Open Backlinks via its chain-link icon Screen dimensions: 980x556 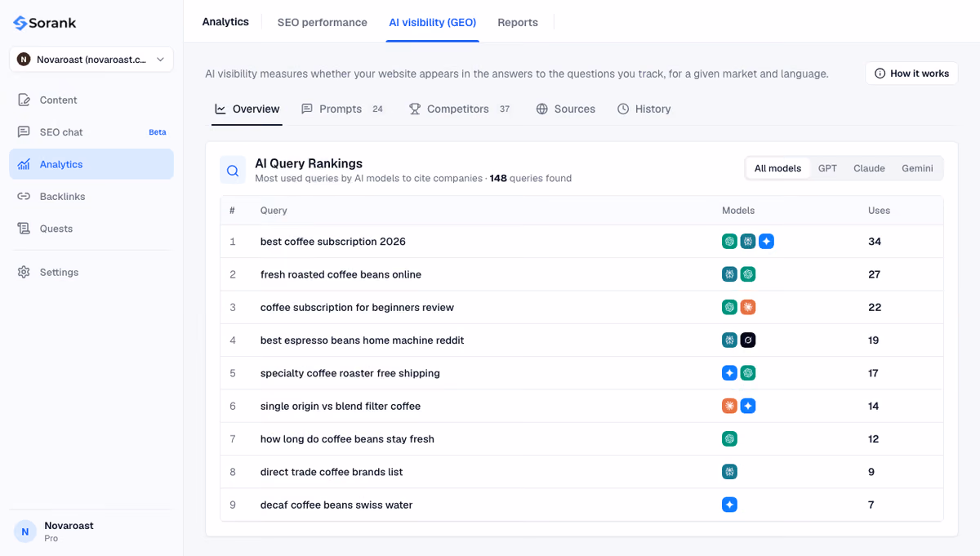(24, 197)
